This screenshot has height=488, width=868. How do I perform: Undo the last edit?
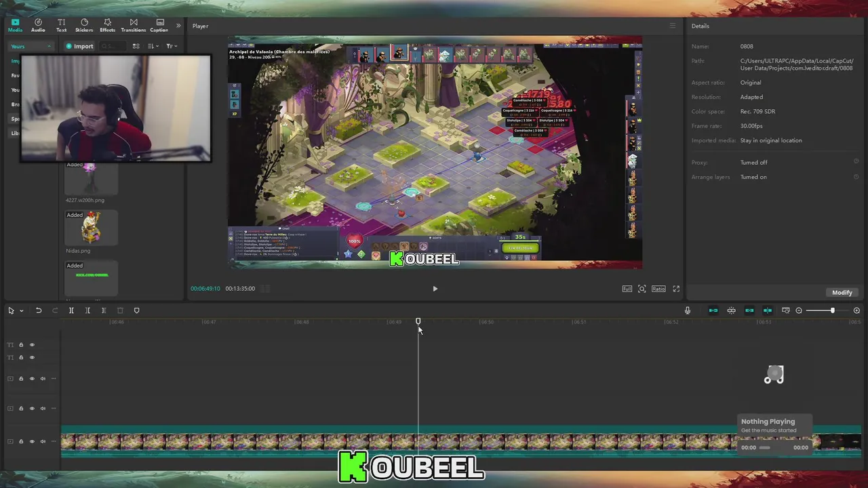(39, 310)
